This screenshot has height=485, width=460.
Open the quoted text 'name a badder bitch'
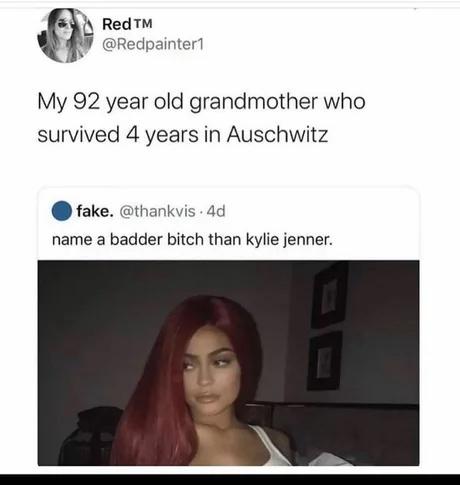pyautogui.click(x=128, y=239)
